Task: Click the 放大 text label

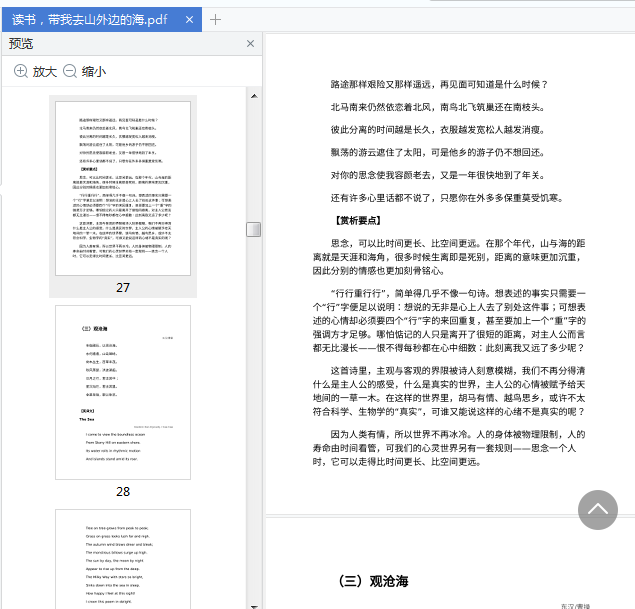Action: point(45,71)
